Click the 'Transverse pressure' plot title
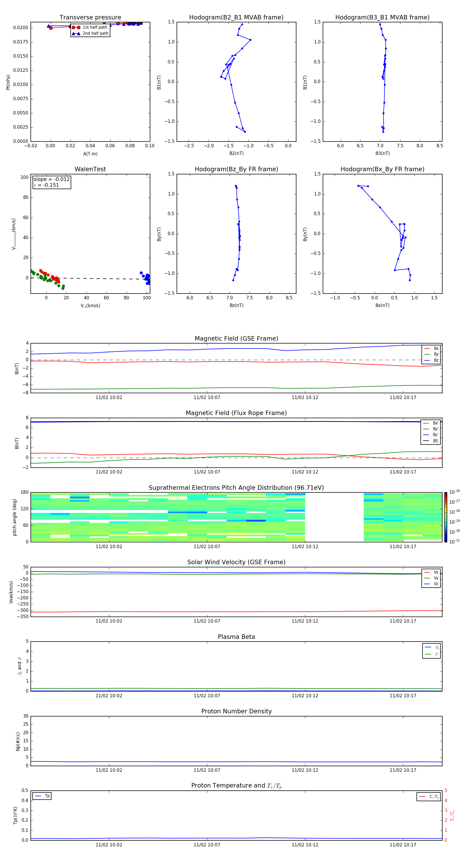 (x=90, y=18)
